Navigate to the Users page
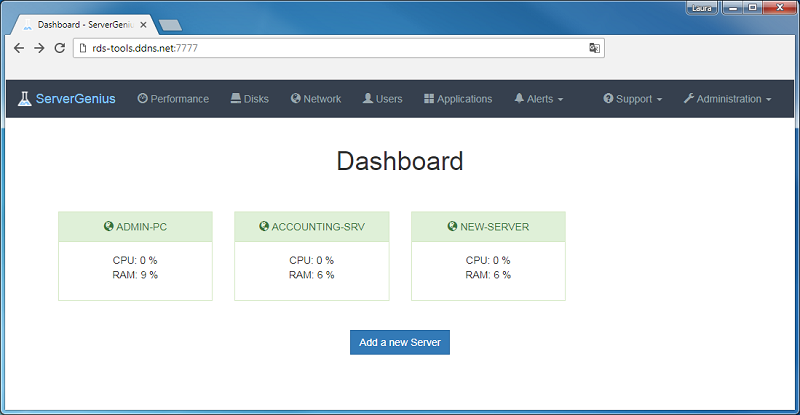800x415 pixels. tap(383, 99)
